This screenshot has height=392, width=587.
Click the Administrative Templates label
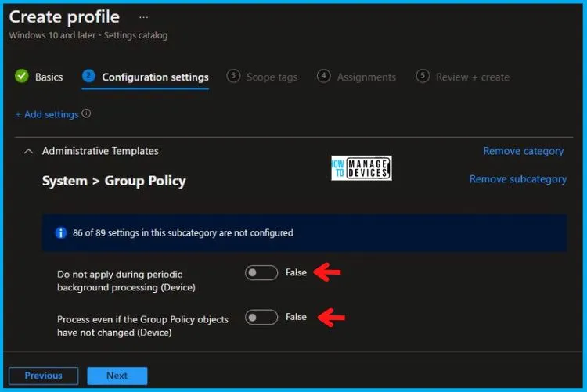(x=100, y=151)
